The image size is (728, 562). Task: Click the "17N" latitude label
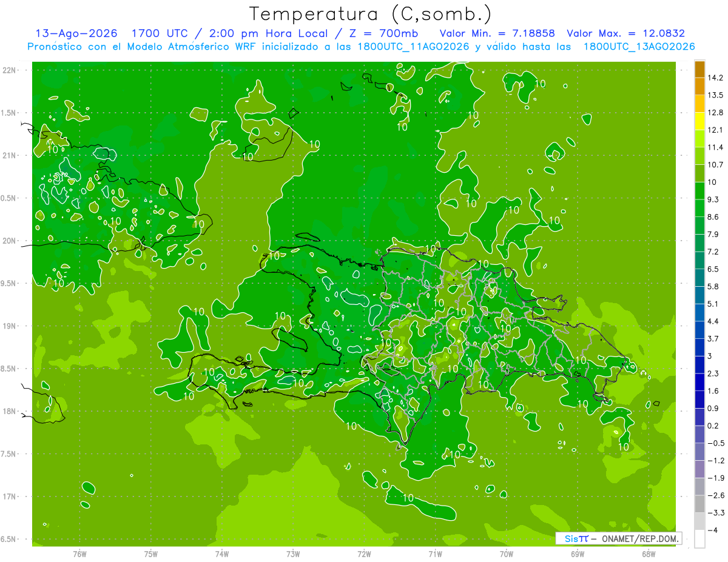point(10,496)
